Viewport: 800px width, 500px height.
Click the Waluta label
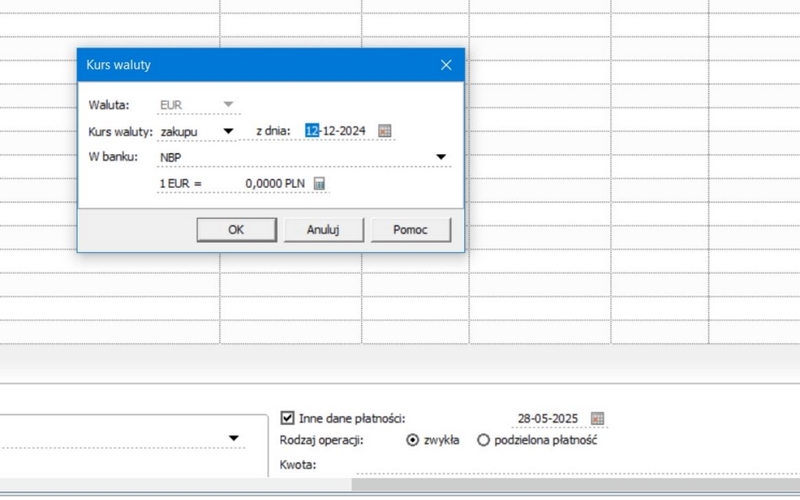109,105
